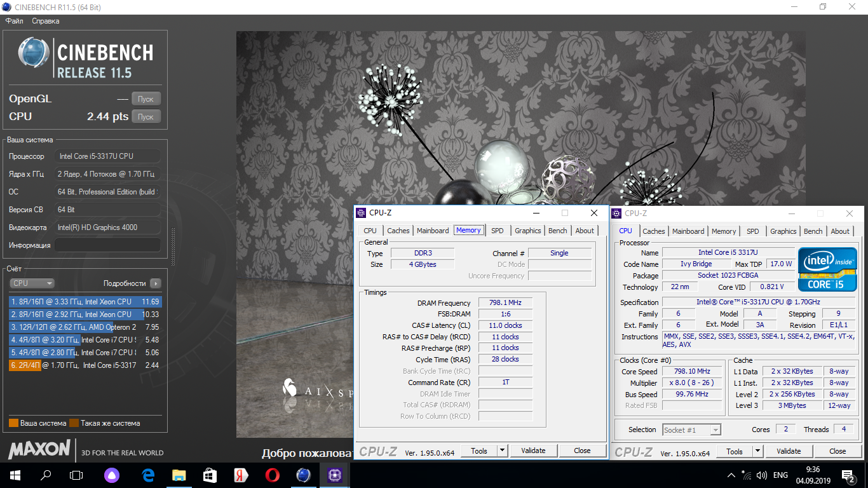
Task: Open Opera browser taskbar icon
Action: pyautogui.click(x=272, y=475)
